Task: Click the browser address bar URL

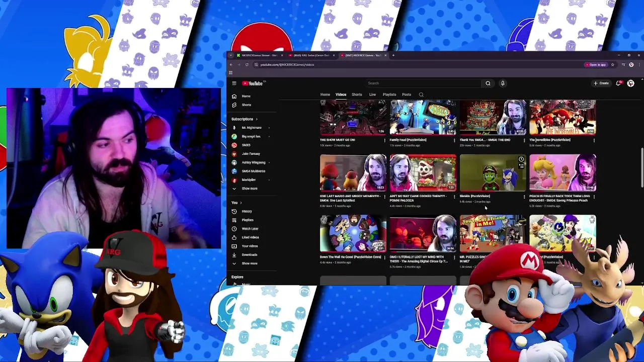Action: 287,65
